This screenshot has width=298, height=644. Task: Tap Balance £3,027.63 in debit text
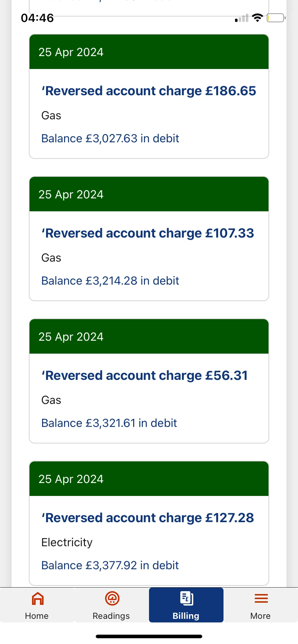(x=110, y=138)
